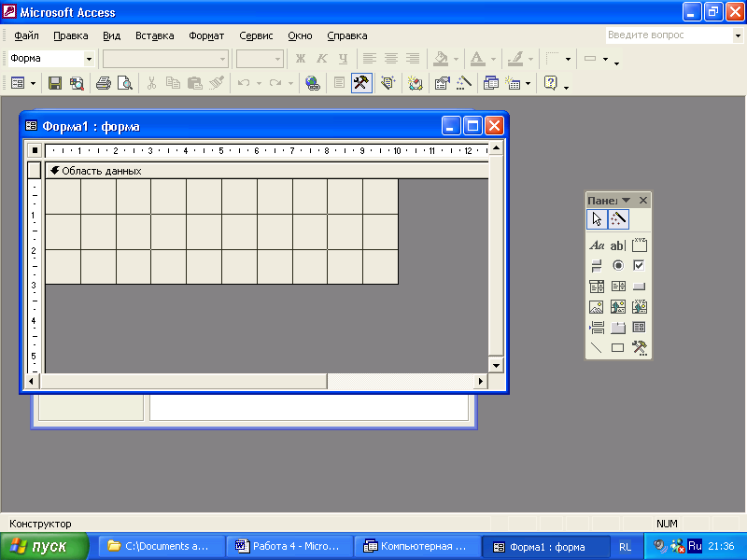Select the Combo Box tool
This screenshot has height=560, width=747.
pos(597,287)
